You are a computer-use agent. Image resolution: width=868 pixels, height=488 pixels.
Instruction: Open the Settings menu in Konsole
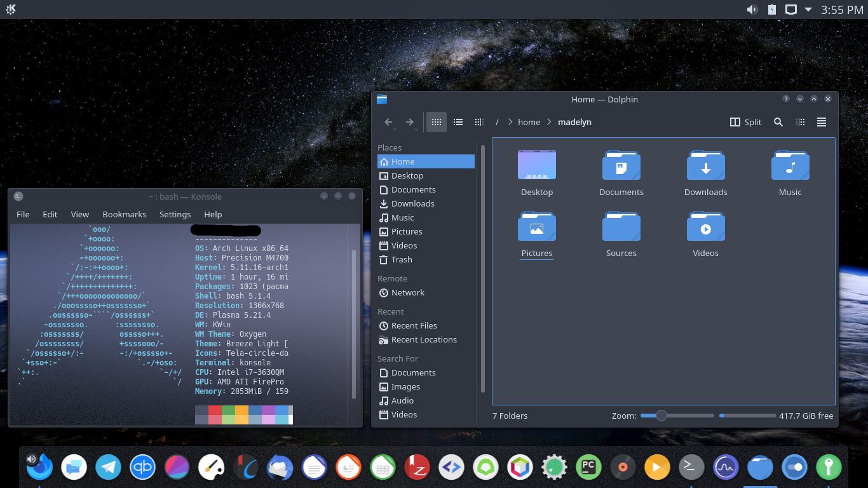point(175,214)
